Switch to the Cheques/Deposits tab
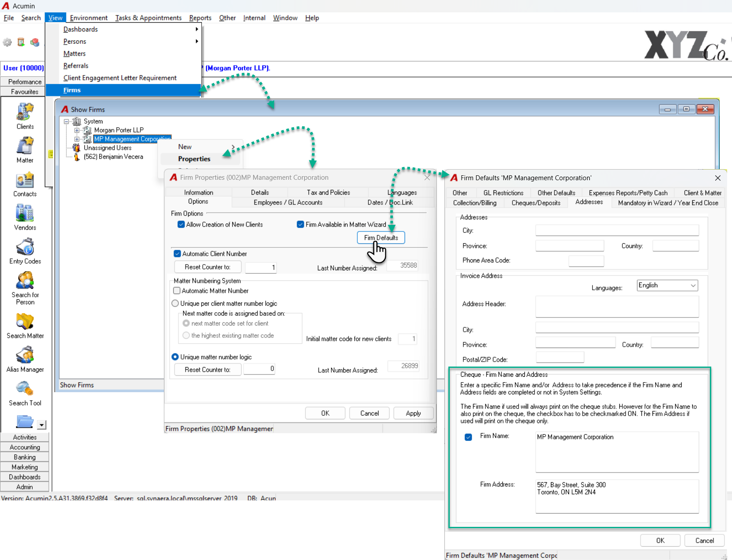 536,203
